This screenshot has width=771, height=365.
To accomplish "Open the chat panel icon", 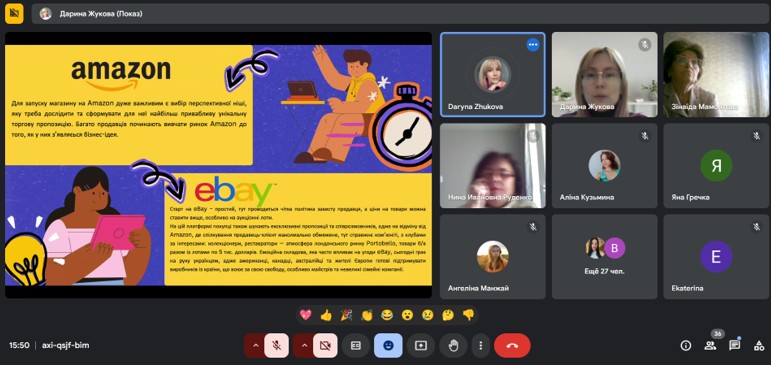I will (735, 345).
